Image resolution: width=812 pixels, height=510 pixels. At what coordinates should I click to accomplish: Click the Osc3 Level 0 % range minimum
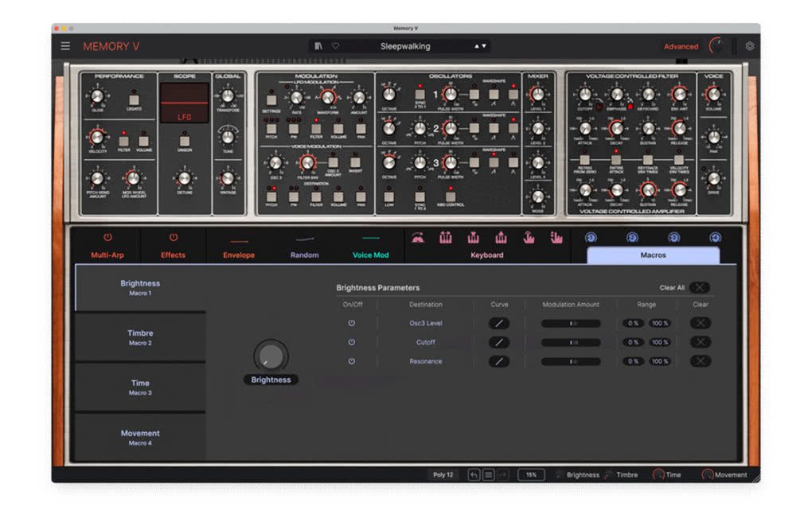[633, 323]
